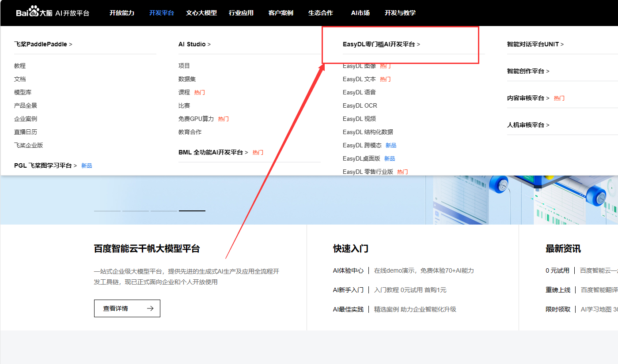Viewport: 618px width, 364px height.
Task: Open the EasyDL 文本 link
Action: (x=359, y=79)
